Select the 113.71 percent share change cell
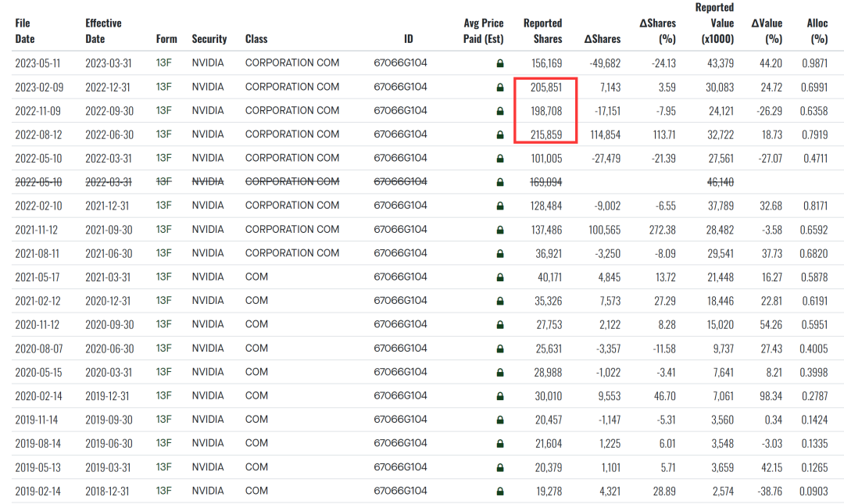 (x=664, y=134)
